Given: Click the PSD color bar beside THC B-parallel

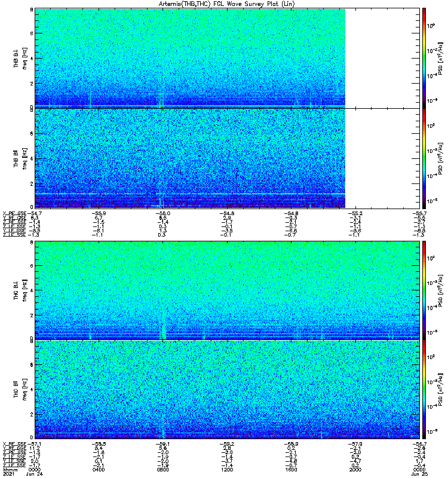Looking at the screenshot, I should [424, 390].
